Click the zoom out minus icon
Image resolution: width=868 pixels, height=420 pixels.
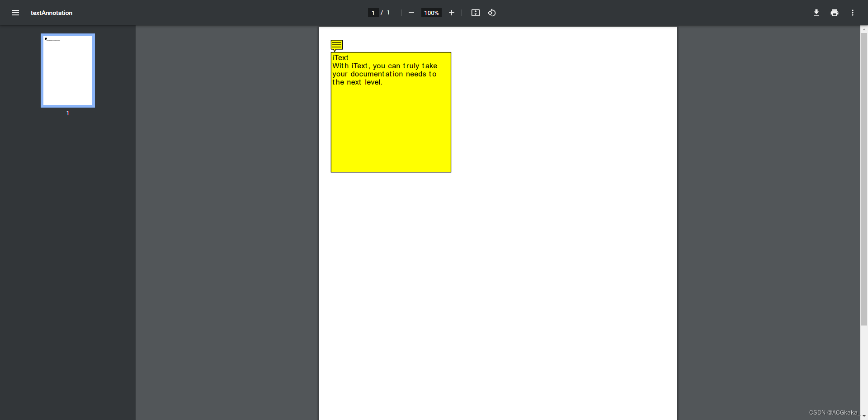coord(411,13)
